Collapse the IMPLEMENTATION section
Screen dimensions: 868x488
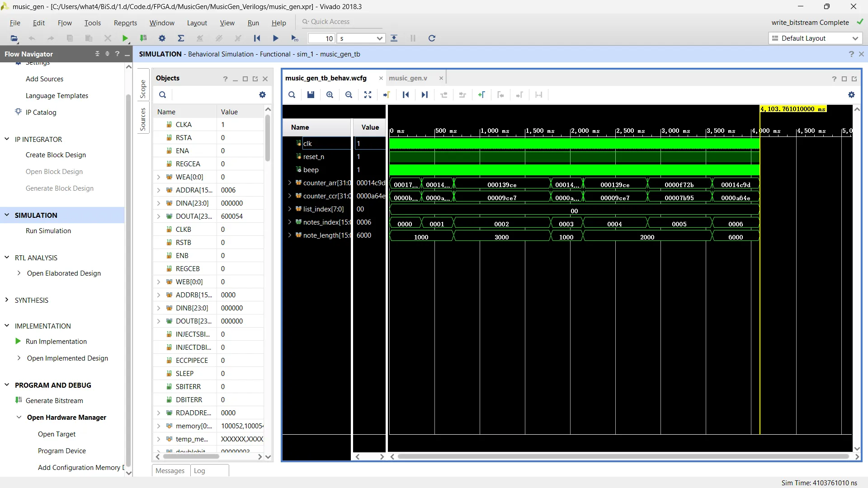[7, 326]
